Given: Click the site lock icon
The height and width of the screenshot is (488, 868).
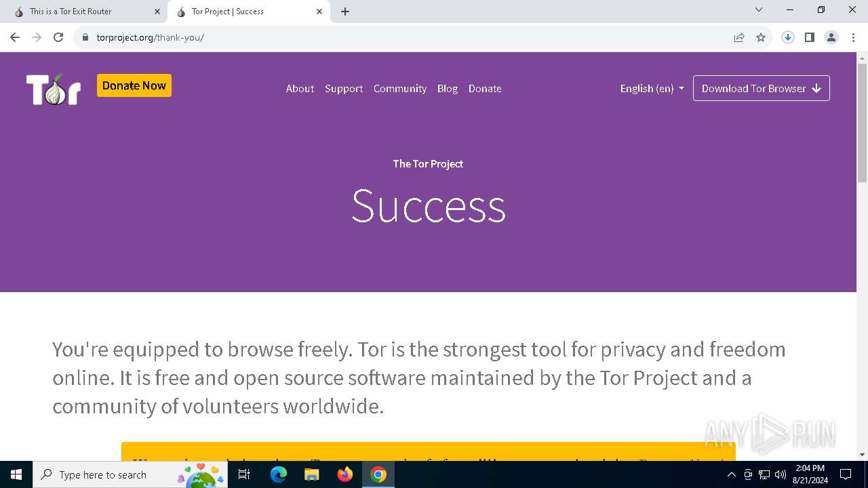Looking at the screenshot, I should point(85,37).
